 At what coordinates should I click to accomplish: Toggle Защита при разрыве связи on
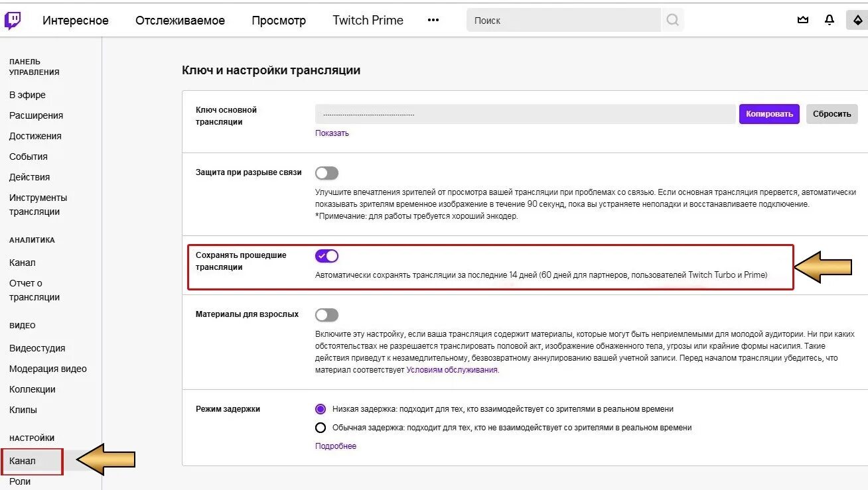326,172
